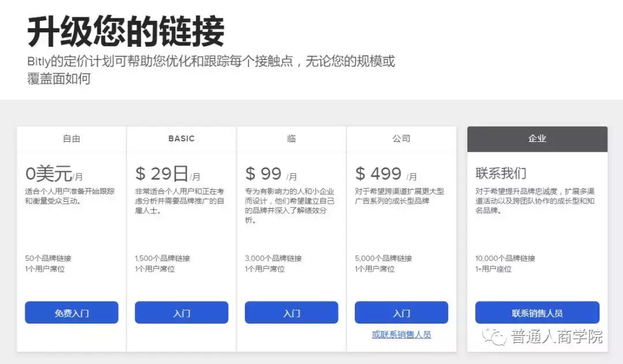The height and width of the screenshot is (364, 623).
Task: Click the 入门 button under the BASIC plan
Action: pos(181,312)
